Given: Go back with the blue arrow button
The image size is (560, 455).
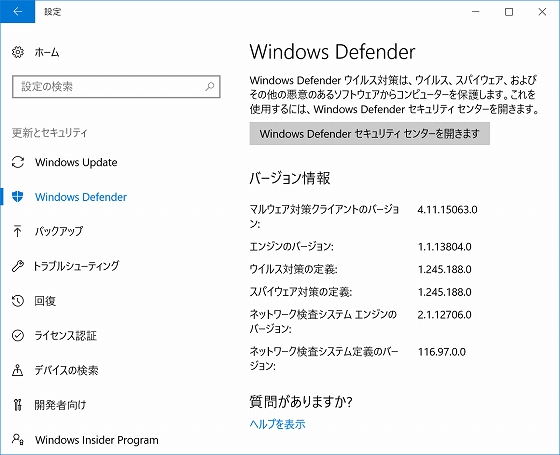Looking at the screenshot, I should tap(18, 11).
